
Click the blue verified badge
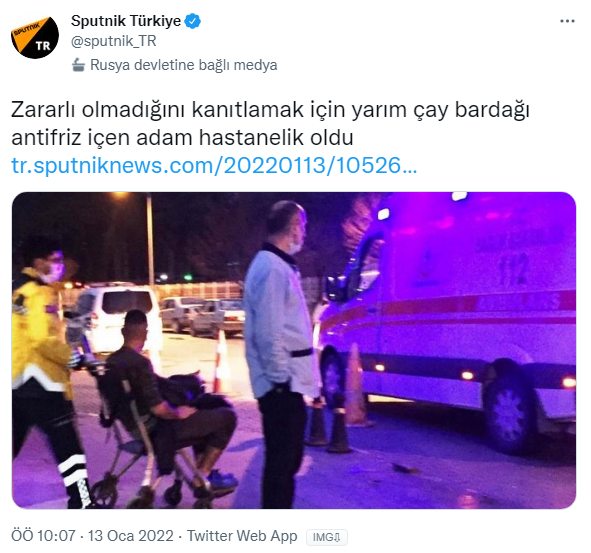tap(193, 21)
